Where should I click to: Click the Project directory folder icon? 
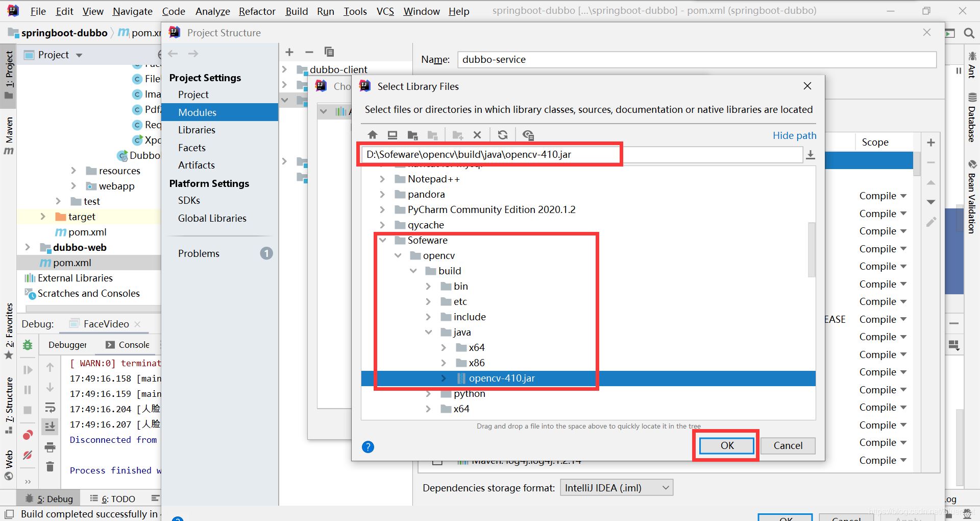(x=412, y=135)
